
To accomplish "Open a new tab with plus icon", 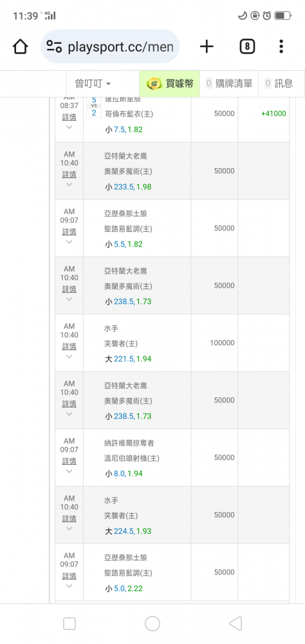I will (207, 47).
